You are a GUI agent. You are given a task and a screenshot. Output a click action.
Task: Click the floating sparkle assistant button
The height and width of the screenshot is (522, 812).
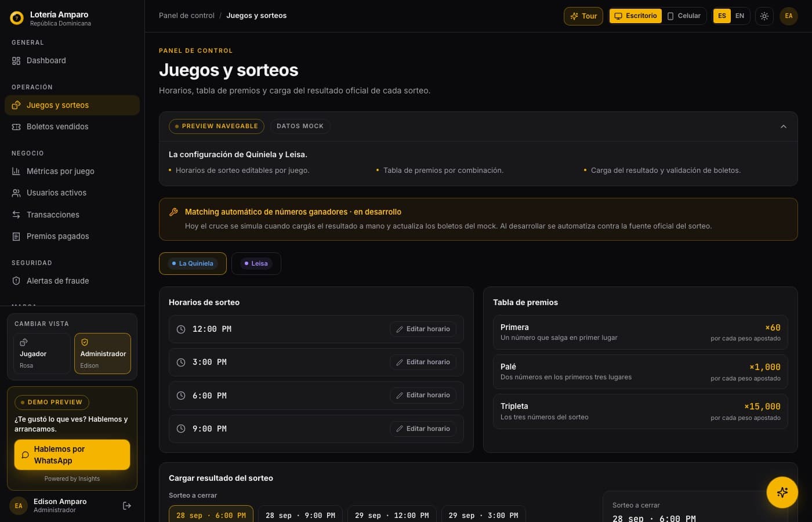[x=782, y=492]
